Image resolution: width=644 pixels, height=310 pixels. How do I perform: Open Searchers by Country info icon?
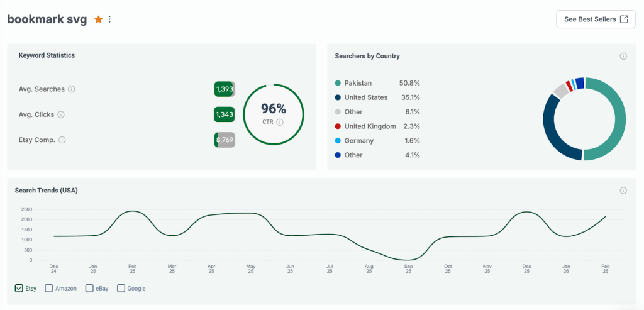tap(623, 56)
